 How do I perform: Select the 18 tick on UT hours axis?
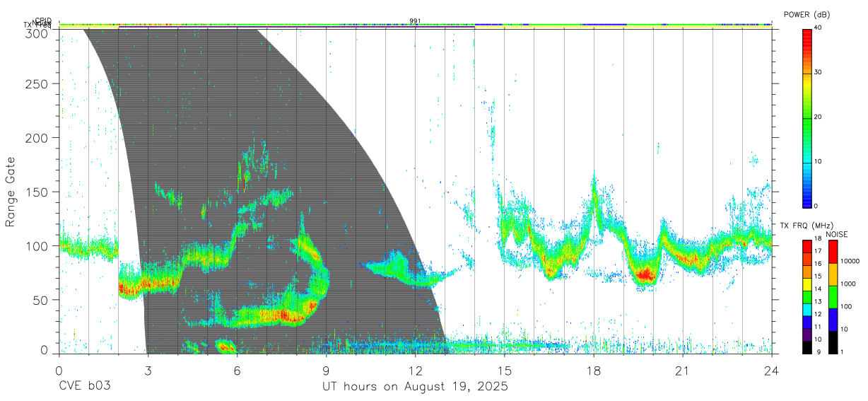click(x=594, y=371)
